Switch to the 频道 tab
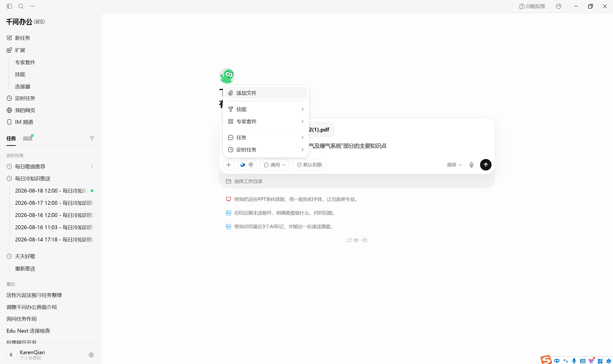 (28, 138)
